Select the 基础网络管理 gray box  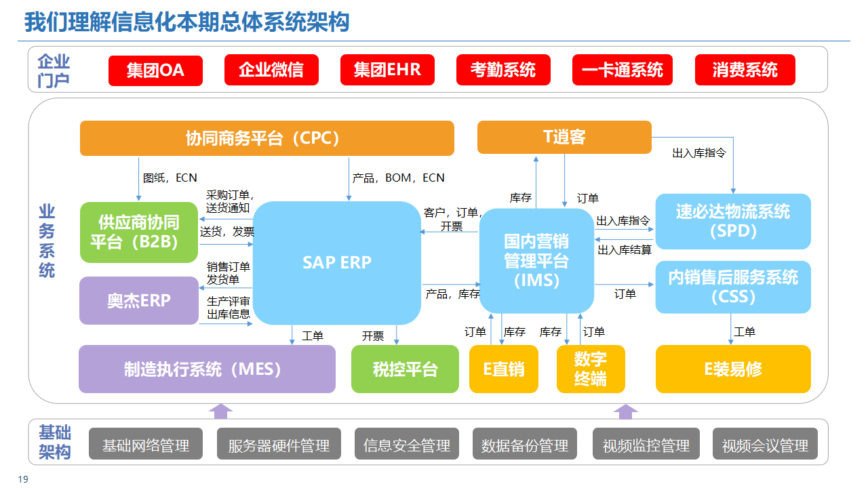146,445
